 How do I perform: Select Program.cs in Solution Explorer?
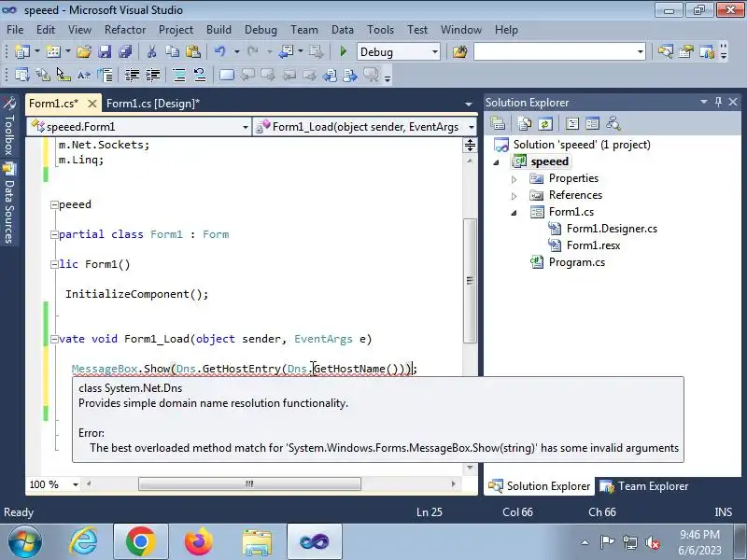576,262
